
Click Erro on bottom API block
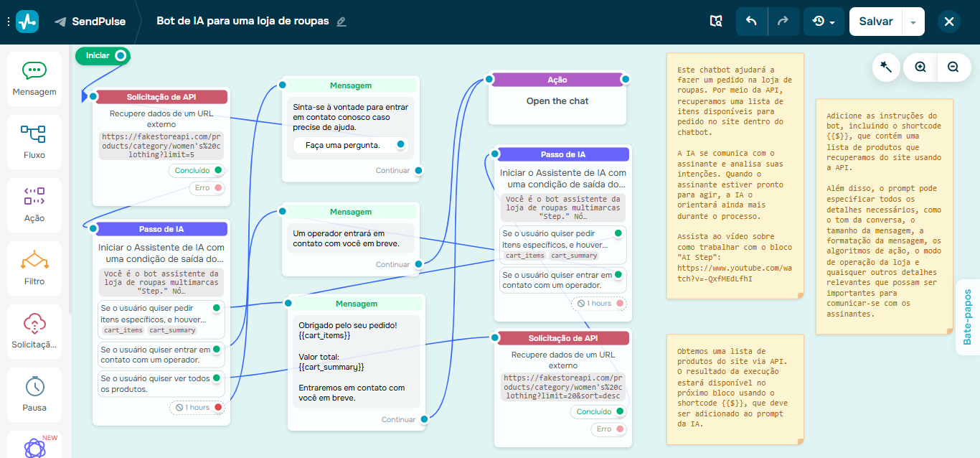(609, 429)
